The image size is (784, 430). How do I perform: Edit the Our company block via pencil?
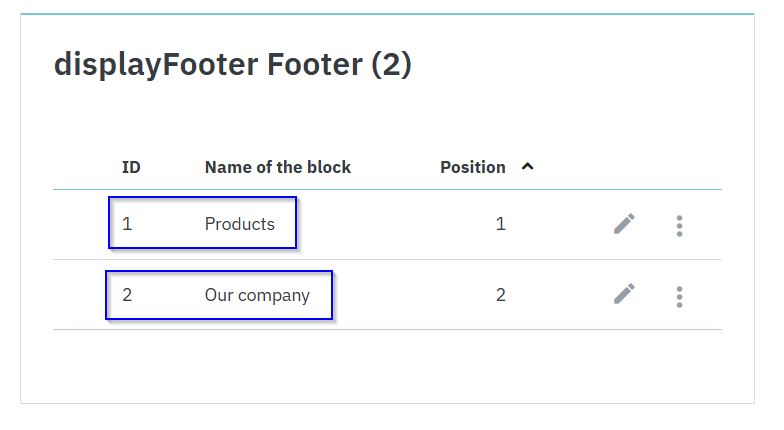[624, 294]
